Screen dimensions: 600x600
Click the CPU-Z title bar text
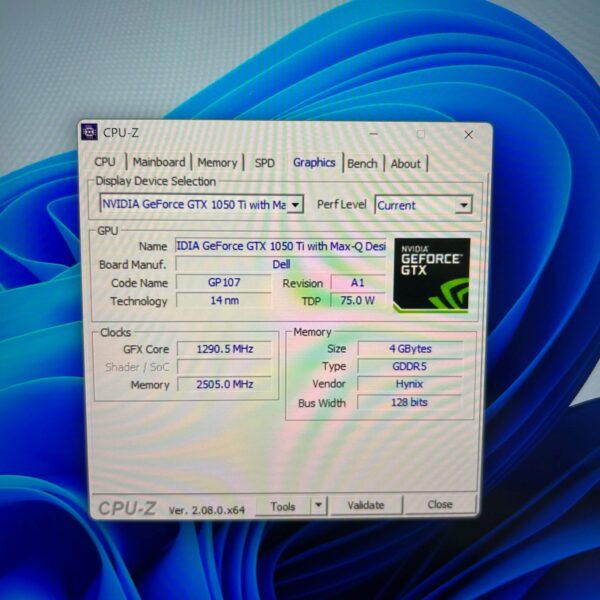(121, 133)
